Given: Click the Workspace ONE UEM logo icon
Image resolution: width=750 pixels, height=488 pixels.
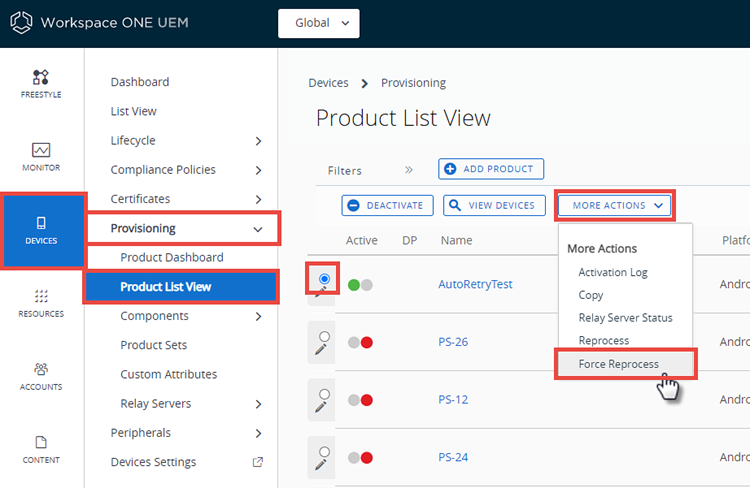Looking at the screenshot, I should pyautogui.click(x=21, y=22).
